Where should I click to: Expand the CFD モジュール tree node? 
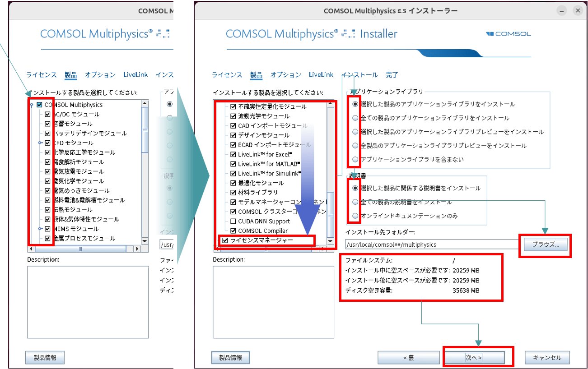(x=41, y=143)
